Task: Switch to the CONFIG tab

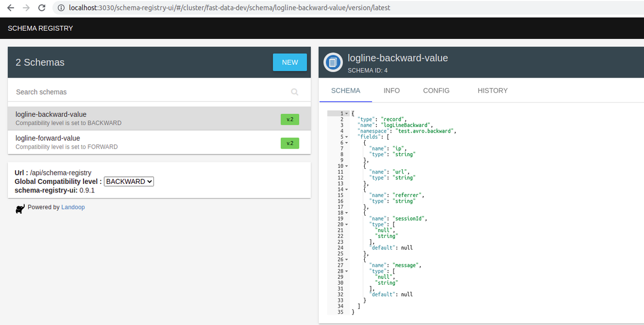Action: [x=436, y=91]
